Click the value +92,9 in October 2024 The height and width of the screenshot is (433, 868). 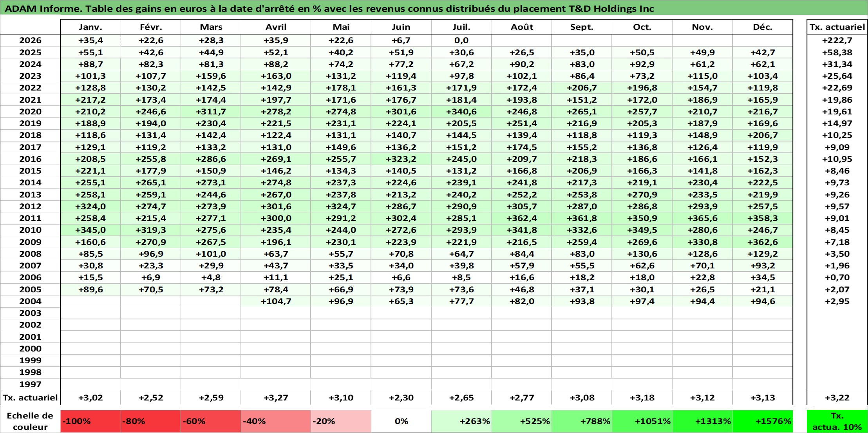pos(642,64)
